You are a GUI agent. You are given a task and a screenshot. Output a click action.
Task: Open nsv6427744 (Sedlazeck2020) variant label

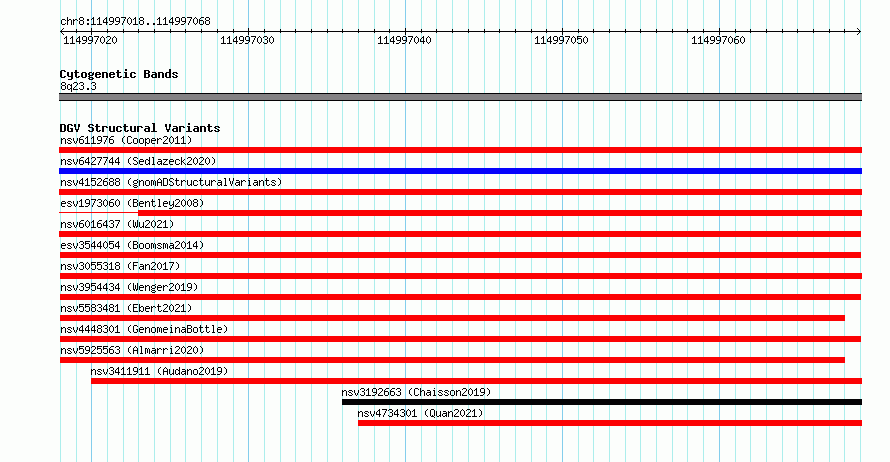[138, 161]
